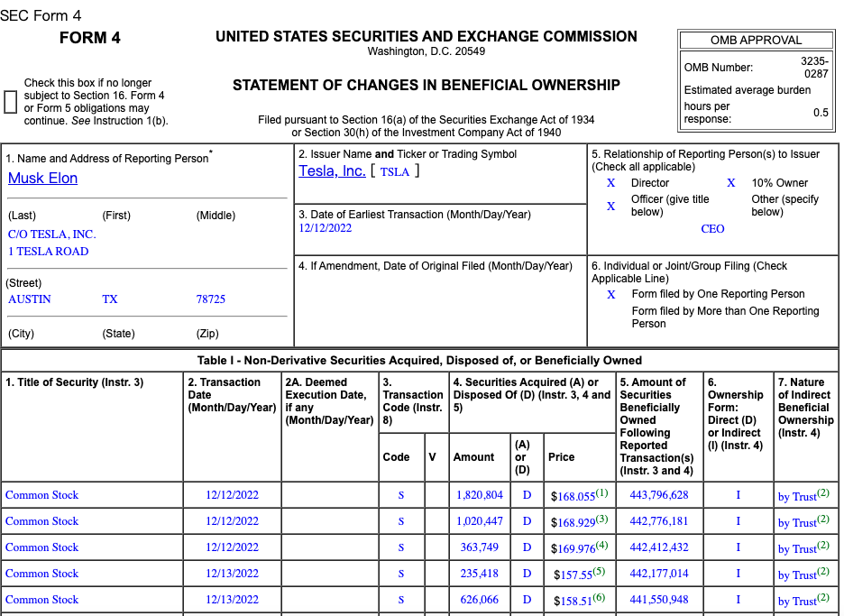Click the amount 1,820,804
The image size is (844, 616).
[480, 495]
